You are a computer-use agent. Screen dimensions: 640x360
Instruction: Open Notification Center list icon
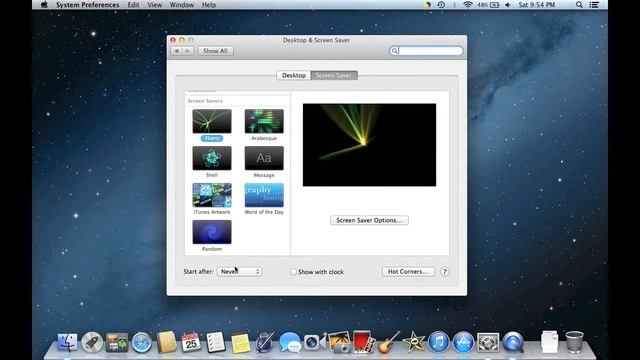[594, 5]
